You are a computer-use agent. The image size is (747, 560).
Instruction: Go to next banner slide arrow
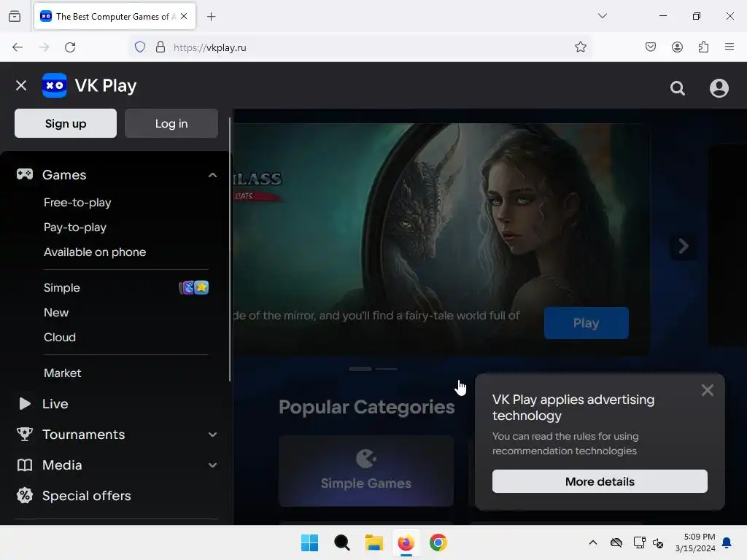[684, 246]
